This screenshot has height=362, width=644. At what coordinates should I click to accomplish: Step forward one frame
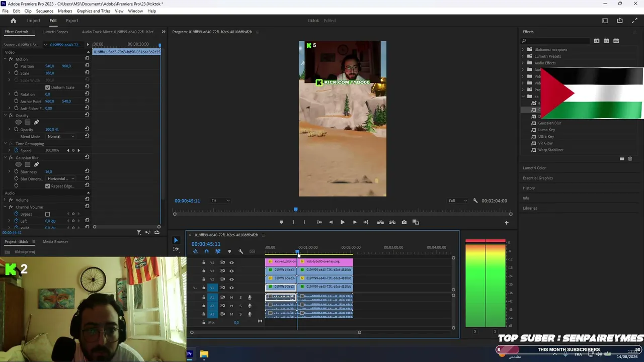point(354,222)
